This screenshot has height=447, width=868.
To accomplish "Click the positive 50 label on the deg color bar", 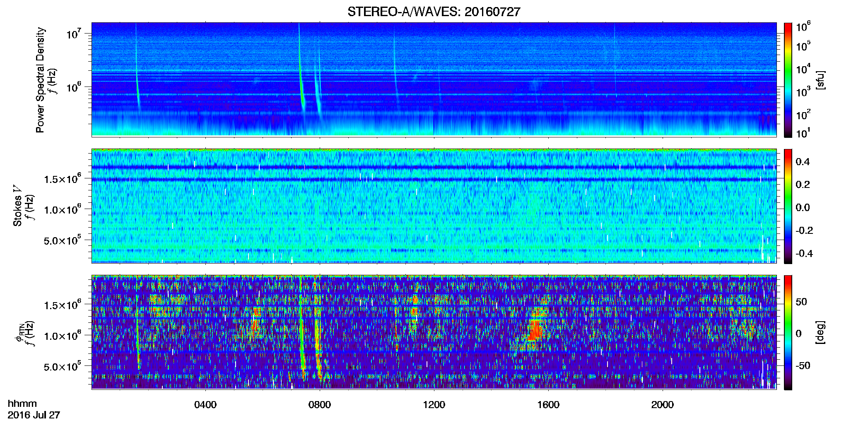I will coord(801,302).
